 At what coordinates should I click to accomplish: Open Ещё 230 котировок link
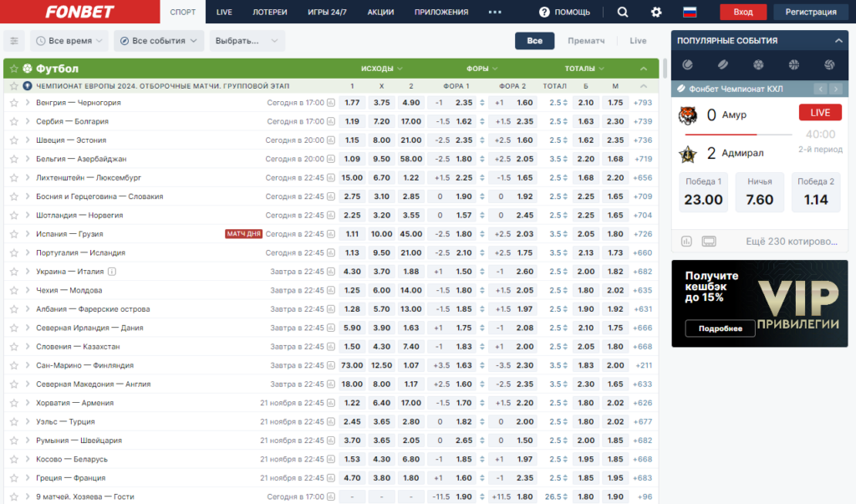pos(792,242)
